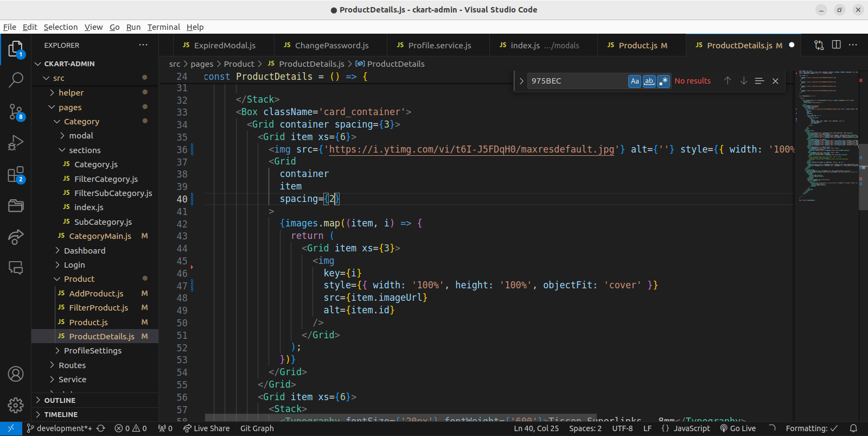Toggle Replace chevron in find widget
Viewport: 868px width, 436px height.
coord(521,81)
